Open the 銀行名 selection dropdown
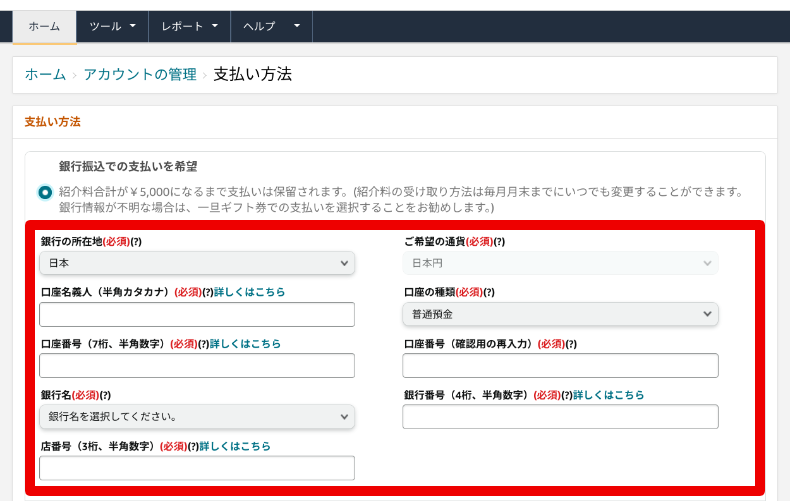Image resolution: width=790 pixels, height=501 pixels. (197, 417)
